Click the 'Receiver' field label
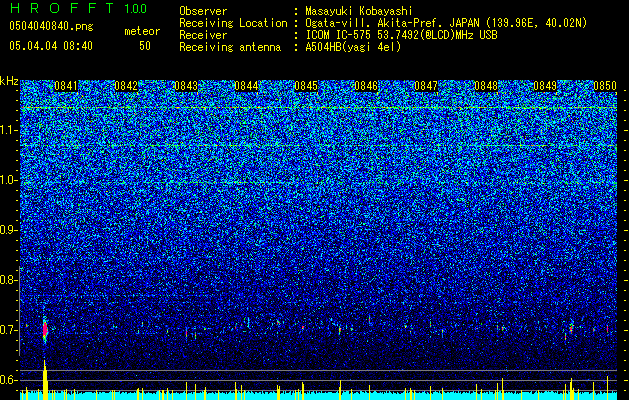The image size is (629, 400). click(203, 35)
